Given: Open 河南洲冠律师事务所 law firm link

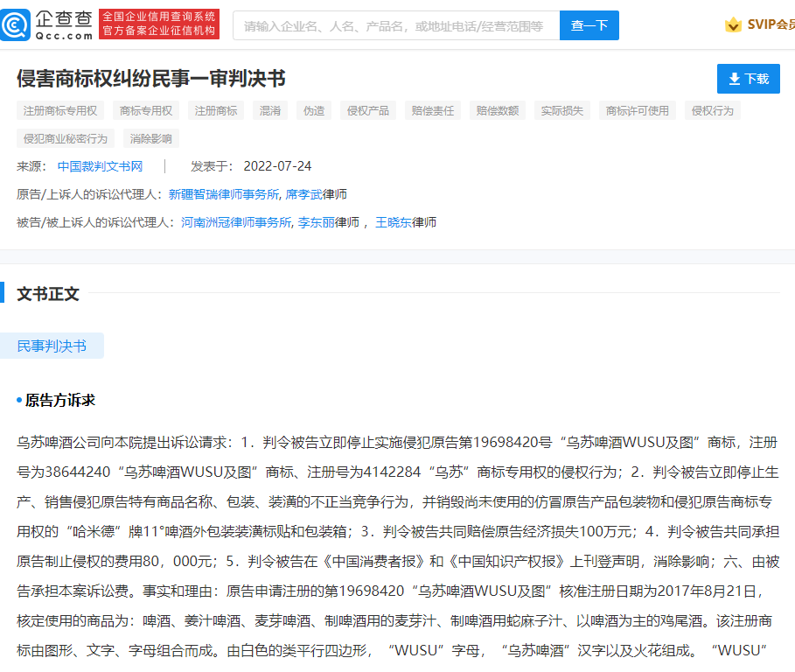Looking at the screenshot, I should pyautogui.click(x=236, y=222).
